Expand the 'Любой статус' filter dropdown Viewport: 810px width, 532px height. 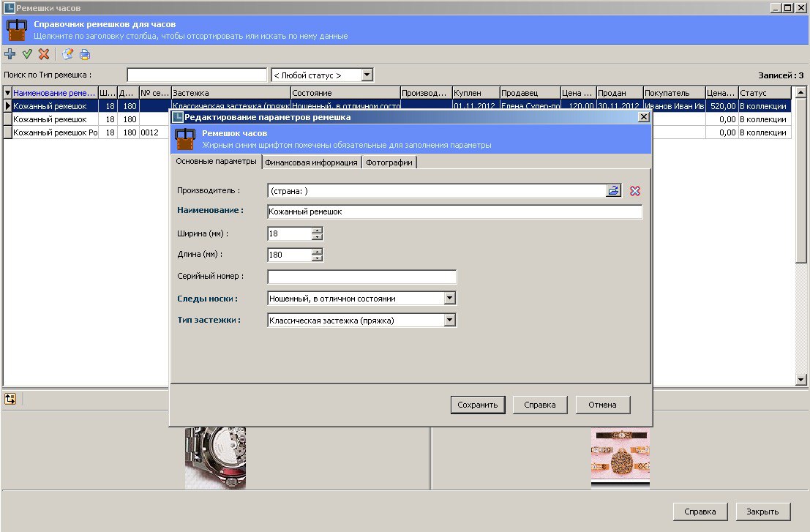(x=367, y=75)
